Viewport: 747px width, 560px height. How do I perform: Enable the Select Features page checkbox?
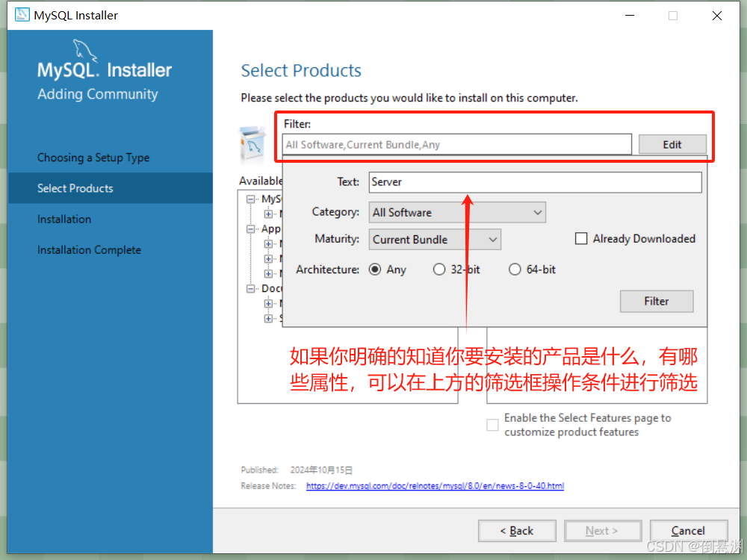[492, 425]
